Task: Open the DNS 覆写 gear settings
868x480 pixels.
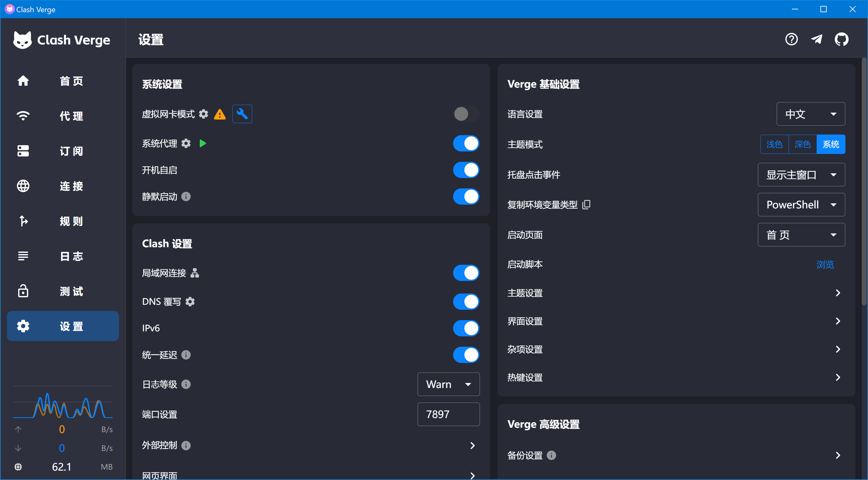Action: point(190,302)
